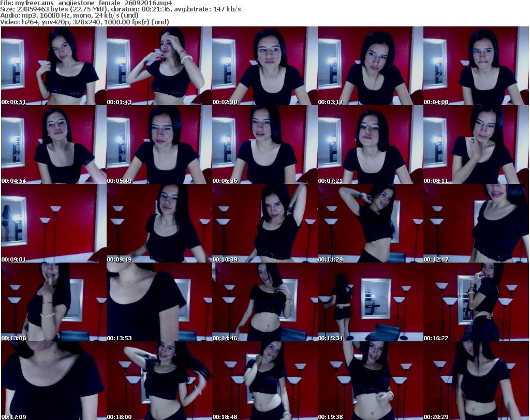Choose the 00:18:48 frame
Viewport: 530px width, 420px height.
pos(264,381)
